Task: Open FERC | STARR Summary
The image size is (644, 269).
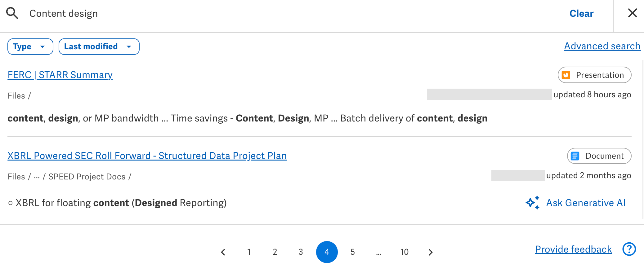Action: 60,75
